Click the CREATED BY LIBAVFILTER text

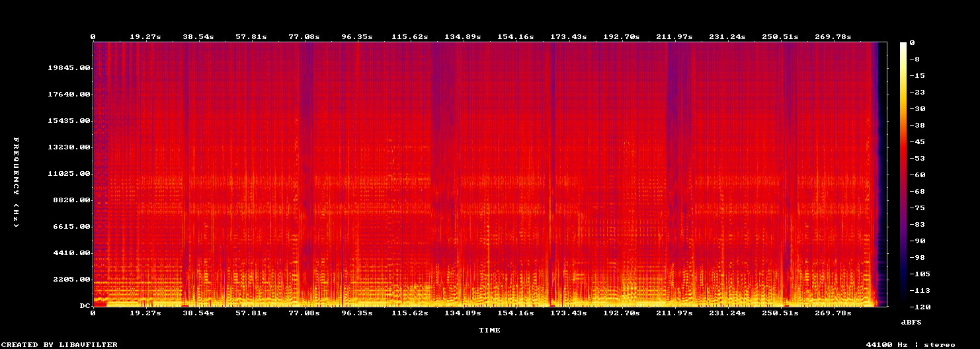[60, 345]
